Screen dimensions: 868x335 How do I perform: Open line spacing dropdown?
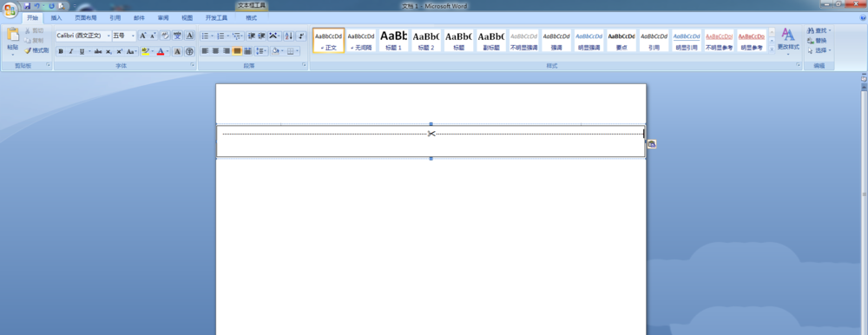click(x=262, y=51)
